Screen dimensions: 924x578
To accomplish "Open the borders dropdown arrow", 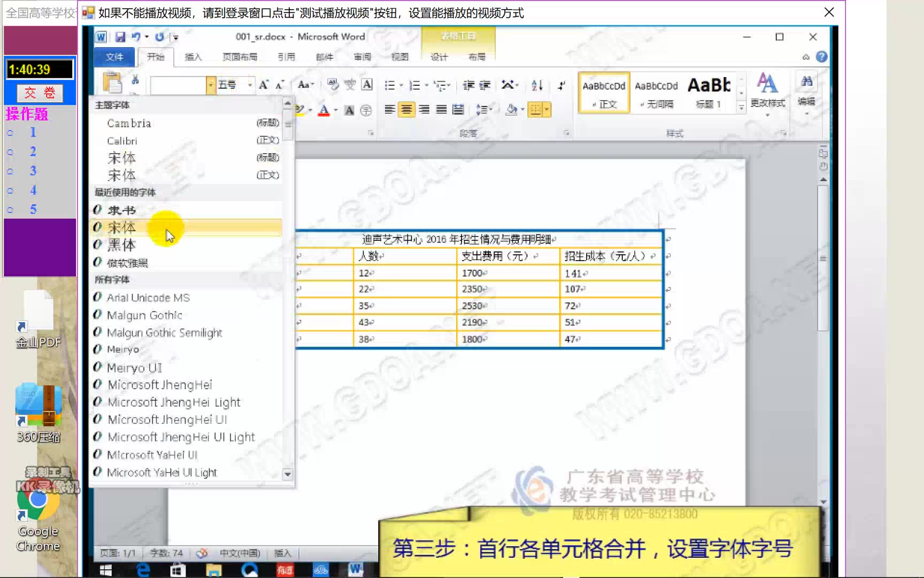I will (x=548, y=110).
